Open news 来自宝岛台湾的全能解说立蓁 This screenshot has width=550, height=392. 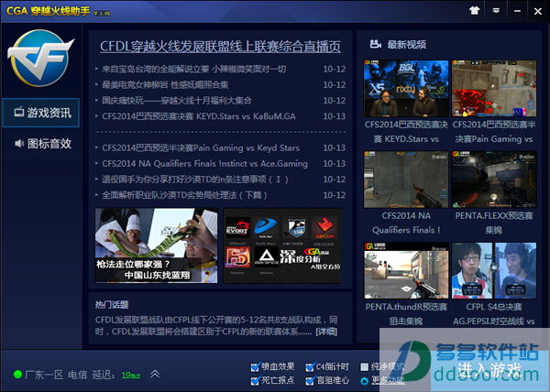[193, 69]
